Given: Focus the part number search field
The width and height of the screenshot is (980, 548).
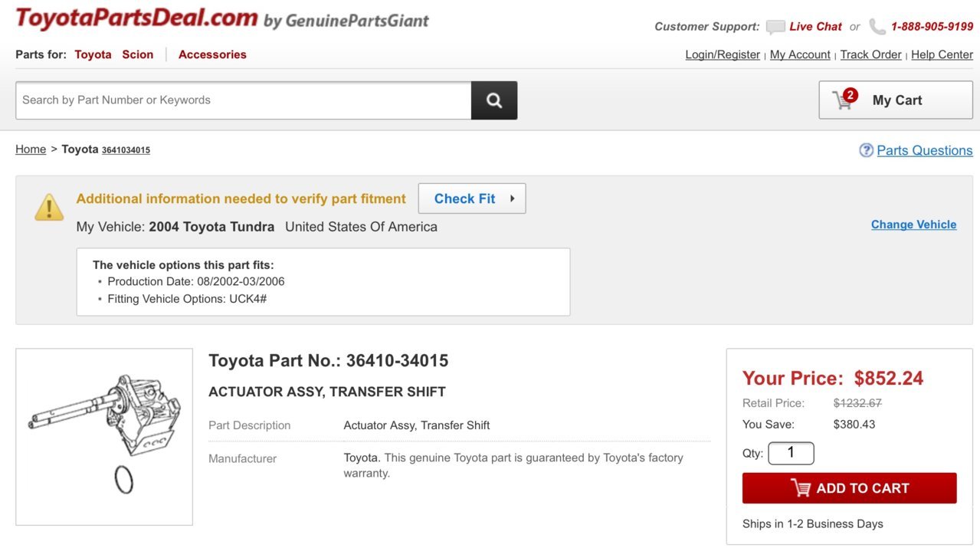Looking at the screenshot, I should coord(244,100).
